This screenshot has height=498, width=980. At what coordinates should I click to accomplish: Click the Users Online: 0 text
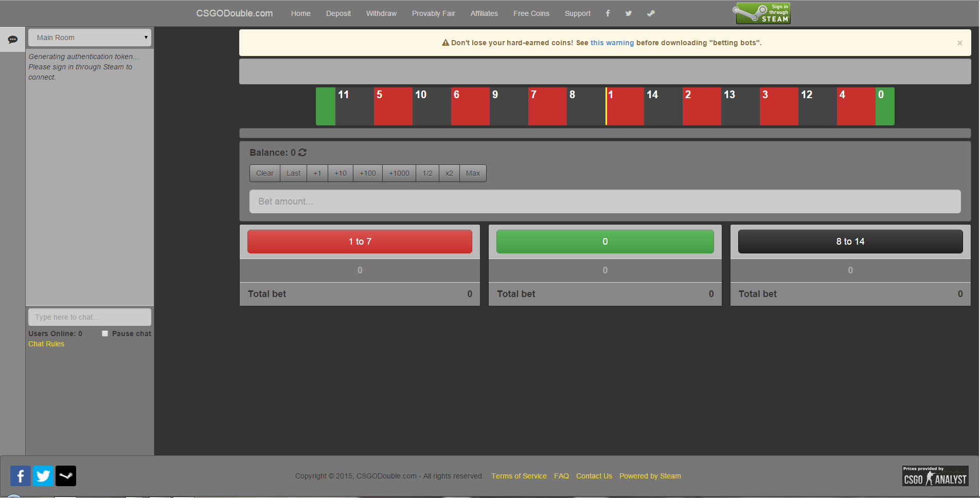pos(55,334)
